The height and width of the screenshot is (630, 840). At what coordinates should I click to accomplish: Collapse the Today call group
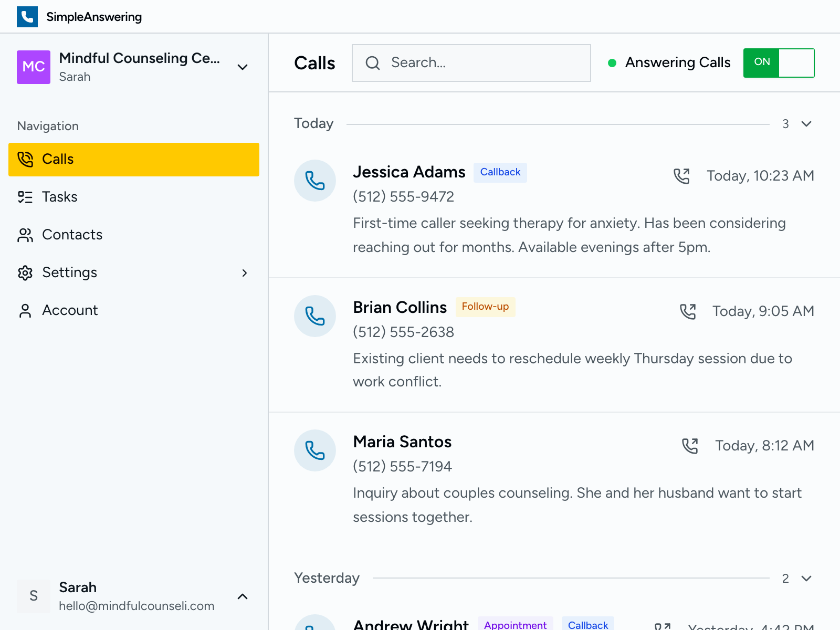tap(805, 124)
